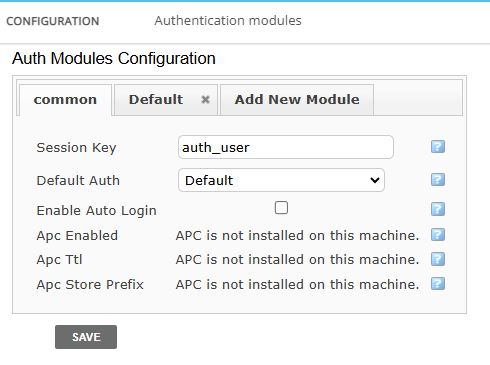Open help icon for Apc Enabled
Viewport: 490px width, 365px height.
pos(438,235)
